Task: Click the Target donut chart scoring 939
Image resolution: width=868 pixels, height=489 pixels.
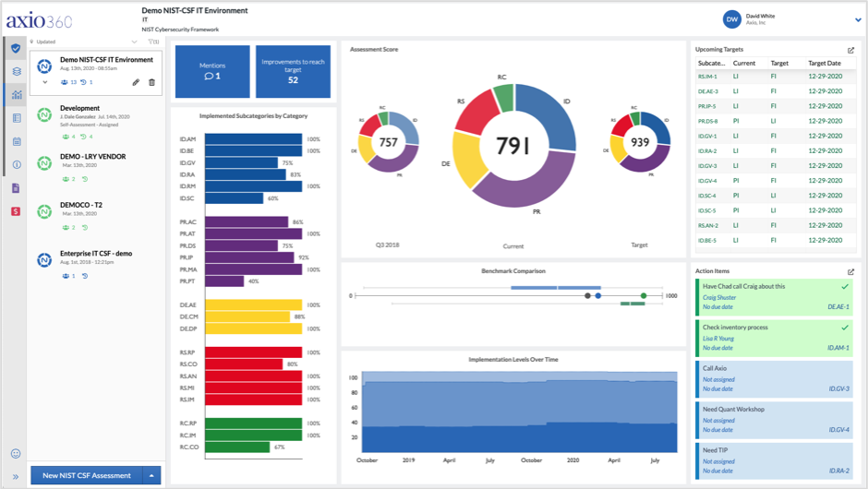Action: pos(640,142)
